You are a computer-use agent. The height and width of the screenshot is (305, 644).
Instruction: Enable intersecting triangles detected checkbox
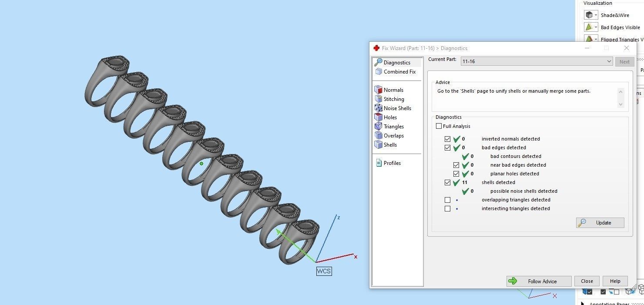pos(447,209)
